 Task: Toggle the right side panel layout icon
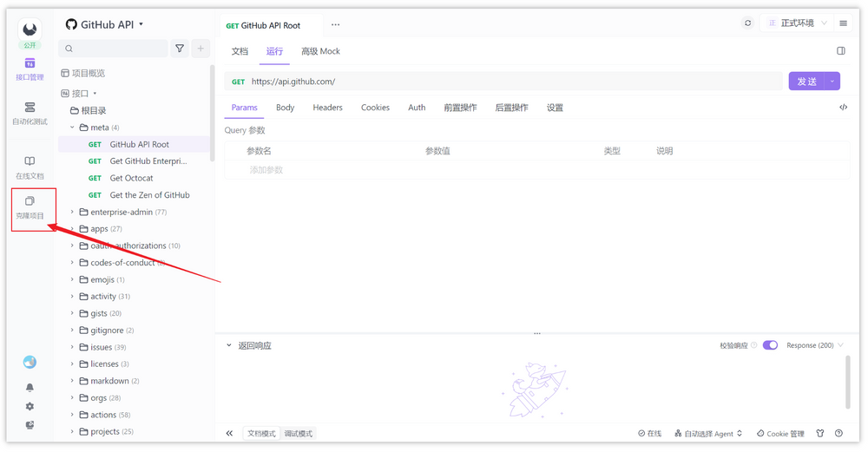pos(840,51)
